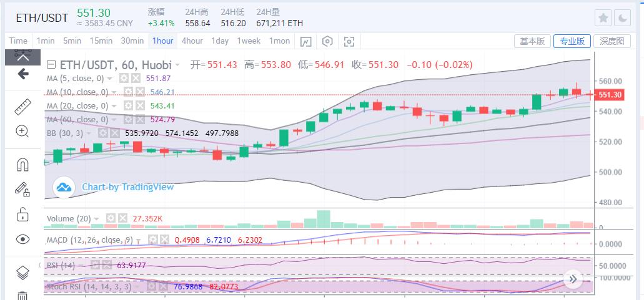Toggle night mode with the moon icon
Image resolution: width=644 pixels, height=300 pixels.
pyautogui.click(x=623, y=17)
